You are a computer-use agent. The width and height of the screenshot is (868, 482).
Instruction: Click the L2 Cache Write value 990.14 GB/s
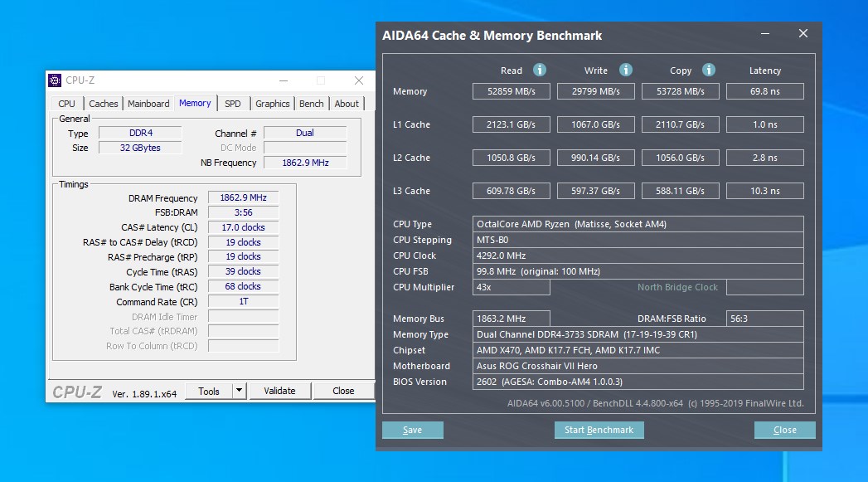595,158
